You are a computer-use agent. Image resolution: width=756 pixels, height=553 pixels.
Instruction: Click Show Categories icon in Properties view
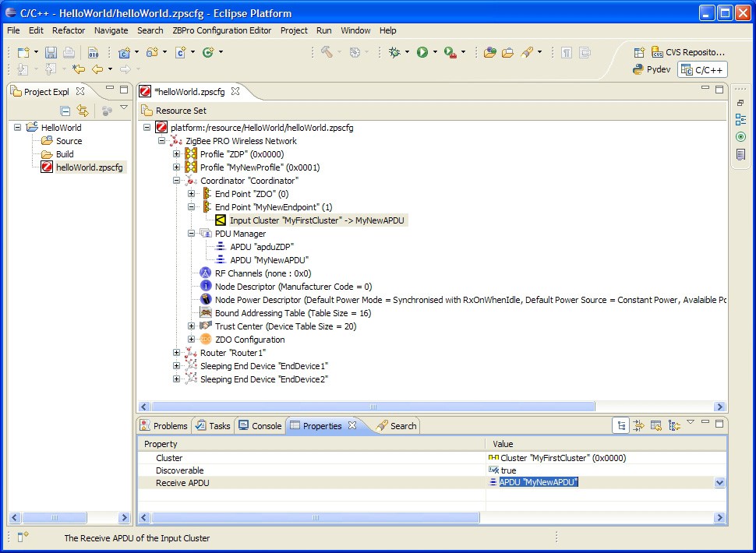(621, 425)
